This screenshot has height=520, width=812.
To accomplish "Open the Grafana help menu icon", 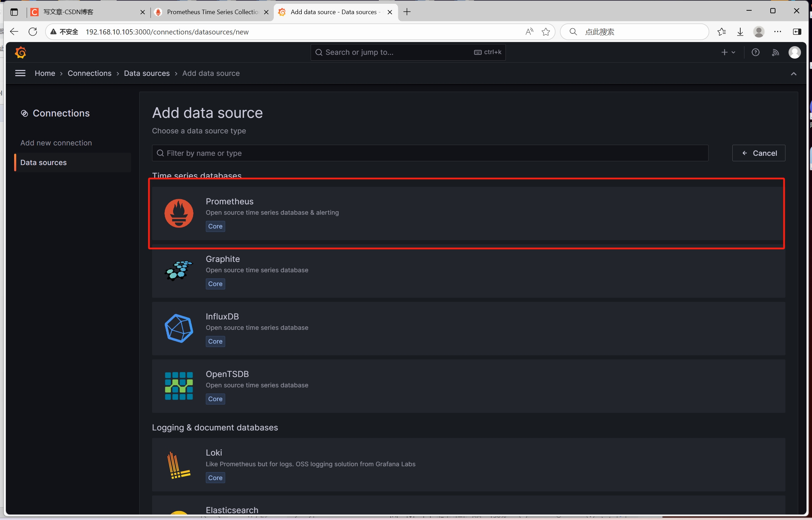I will (755, 52).
